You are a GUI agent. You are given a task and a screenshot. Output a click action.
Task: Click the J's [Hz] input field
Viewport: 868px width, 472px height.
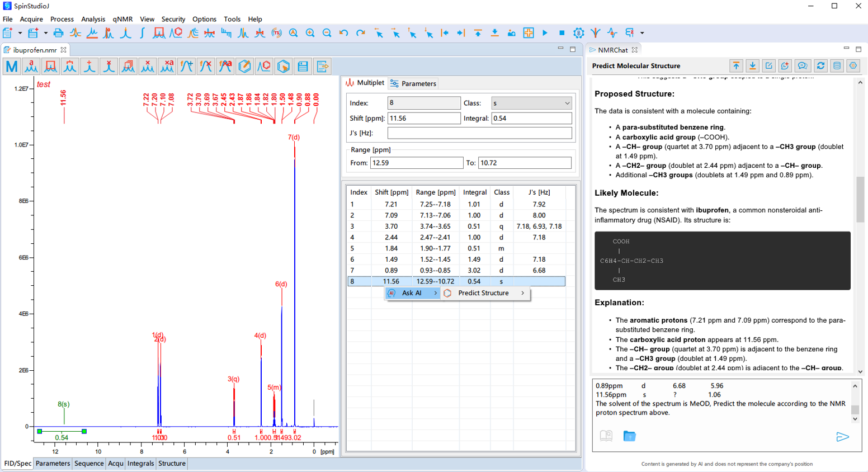480,133
